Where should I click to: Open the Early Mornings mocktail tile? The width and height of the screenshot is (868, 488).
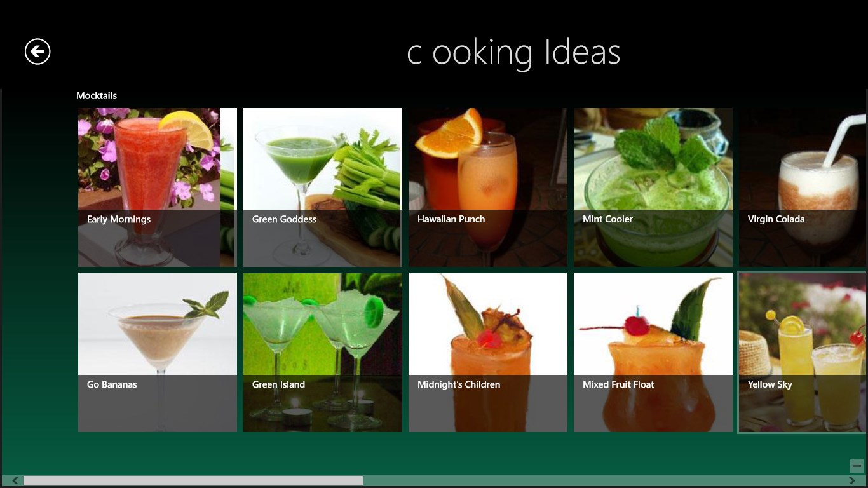158,187
